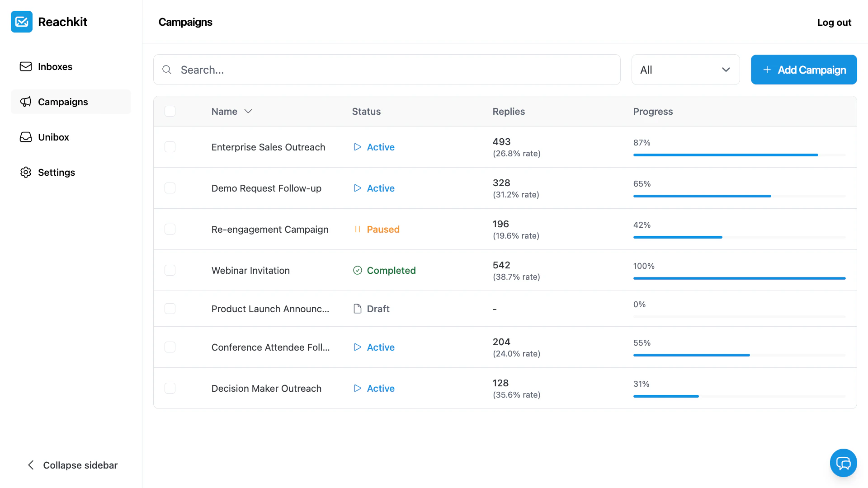Click the Draft document icon for Product Launch
This screenshot has width=868, height=488.
click(x=357, y=309)
